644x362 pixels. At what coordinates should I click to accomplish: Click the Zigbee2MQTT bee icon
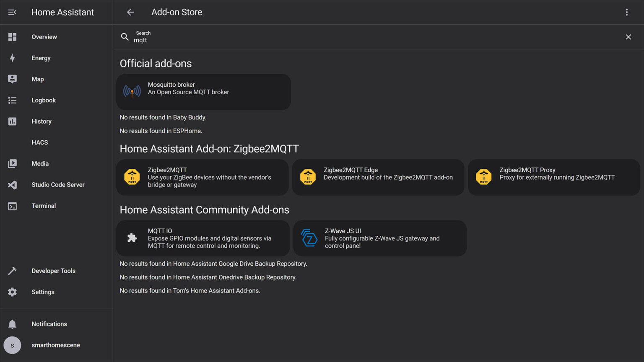pos(132,177)
